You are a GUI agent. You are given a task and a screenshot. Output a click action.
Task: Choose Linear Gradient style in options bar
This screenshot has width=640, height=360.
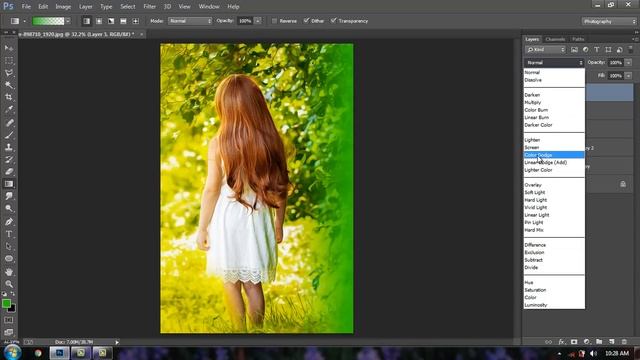point(87,21)
